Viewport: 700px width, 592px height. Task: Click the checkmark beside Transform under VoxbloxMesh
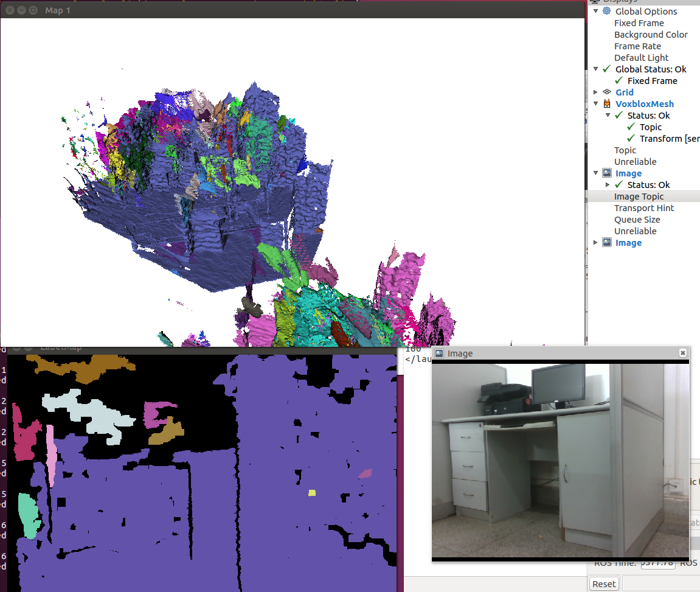point(631,138)
